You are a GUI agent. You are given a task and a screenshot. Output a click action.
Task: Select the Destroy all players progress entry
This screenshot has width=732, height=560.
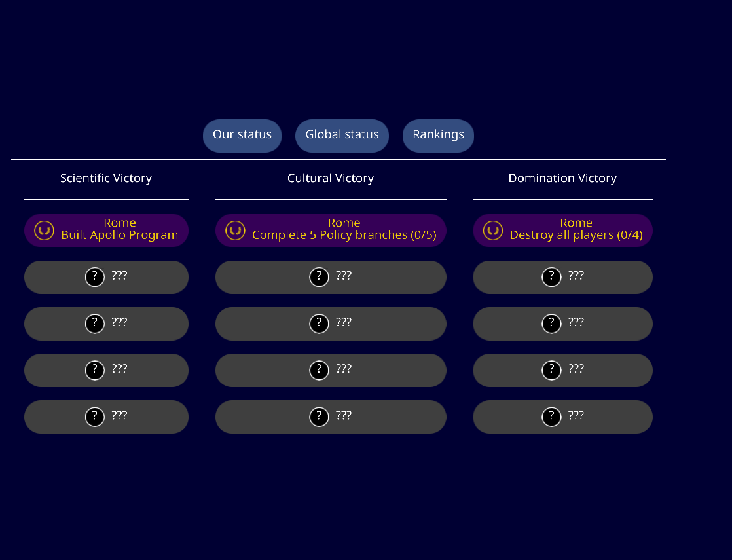(562, 231)
